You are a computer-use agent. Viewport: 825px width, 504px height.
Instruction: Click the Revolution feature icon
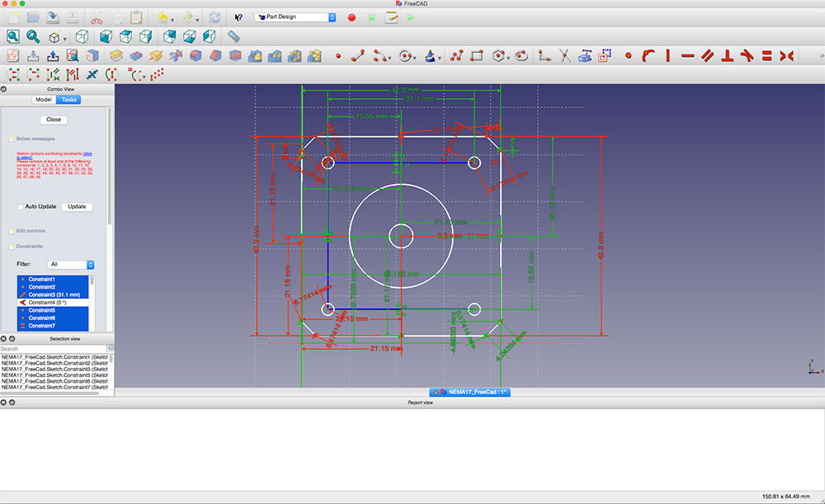156,56
